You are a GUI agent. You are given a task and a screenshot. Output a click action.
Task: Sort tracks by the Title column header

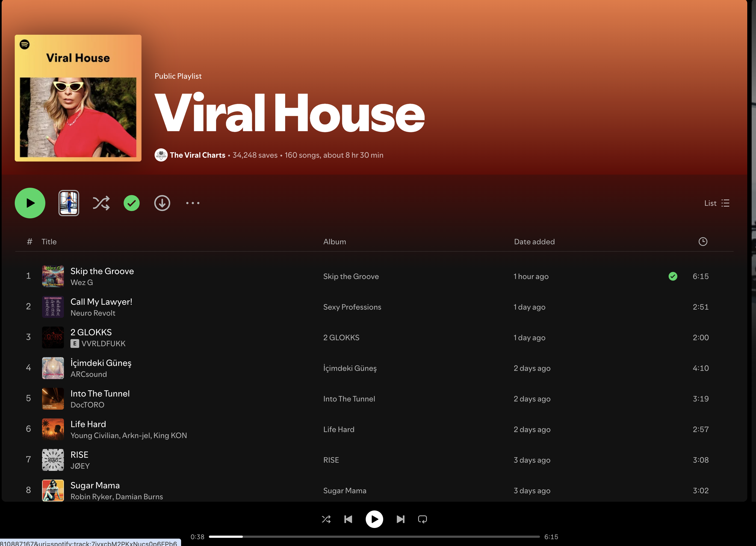coord(49,242)
